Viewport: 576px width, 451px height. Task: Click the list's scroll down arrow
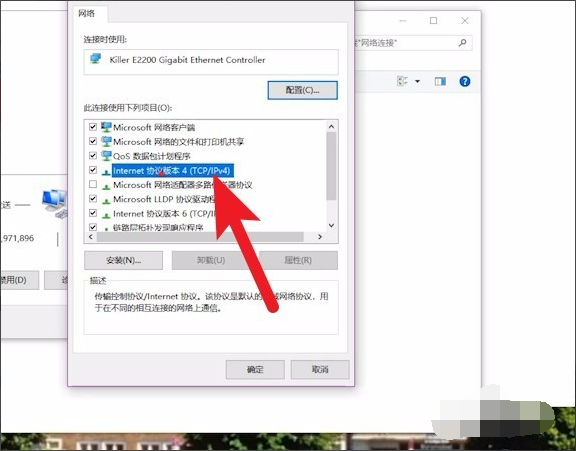pyautogui.click(x=331, y=226)
